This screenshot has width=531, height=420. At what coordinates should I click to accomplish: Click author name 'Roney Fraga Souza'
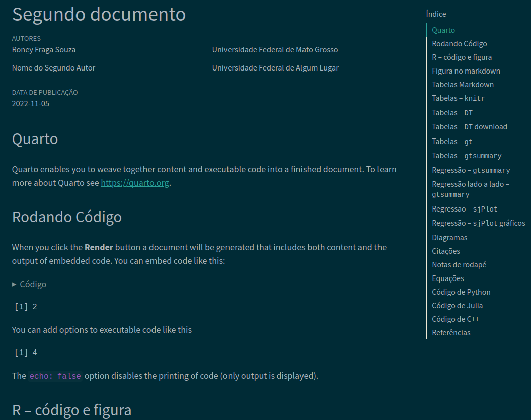[44, 50]
